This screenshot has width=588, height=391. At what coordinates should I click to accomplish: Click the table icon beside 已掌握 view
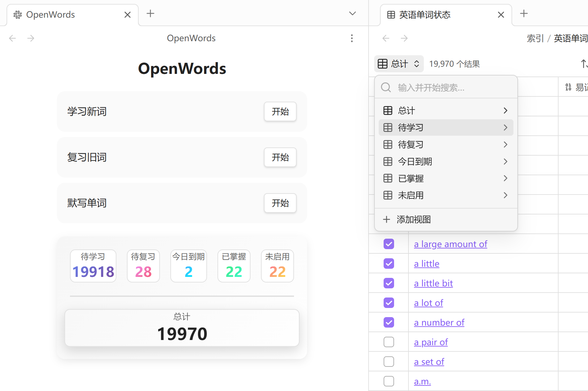(388, 178)
